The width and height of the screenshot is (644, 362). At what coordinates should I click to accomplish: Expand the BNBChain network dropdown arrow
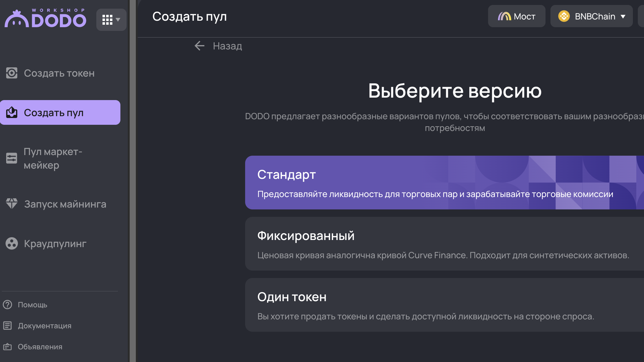[623, 16]
